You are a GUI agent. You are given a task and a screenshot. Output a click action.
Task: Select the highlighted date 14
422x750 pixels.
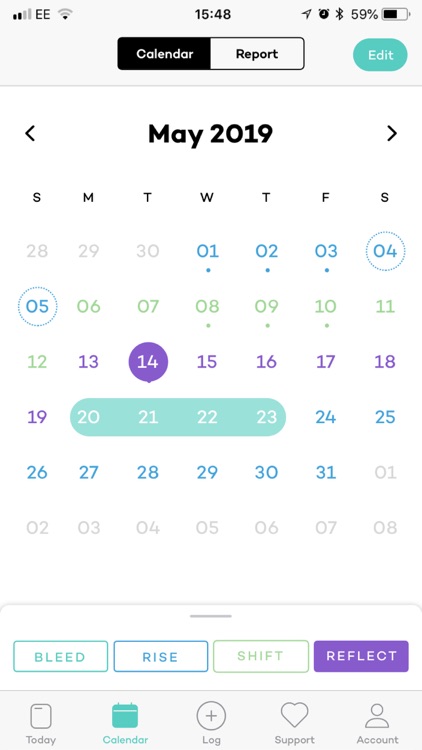[x=148, y=362]
